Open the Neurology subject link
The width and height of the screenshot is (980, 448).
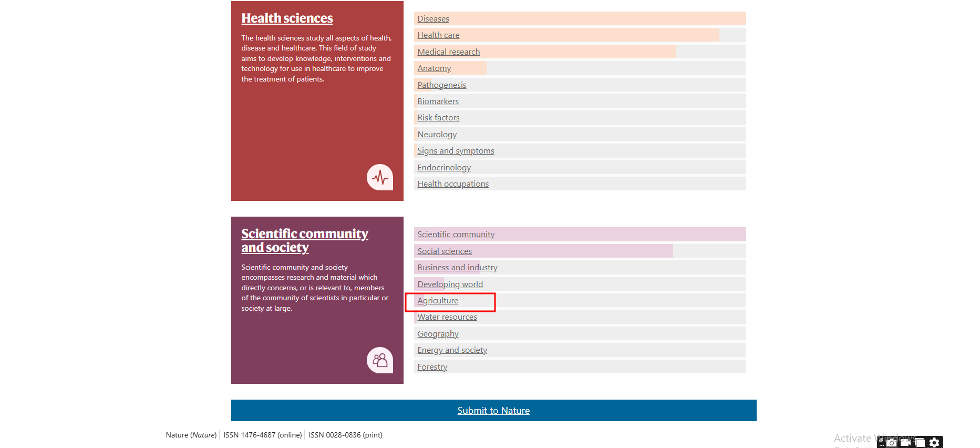[x=437, y=135]
